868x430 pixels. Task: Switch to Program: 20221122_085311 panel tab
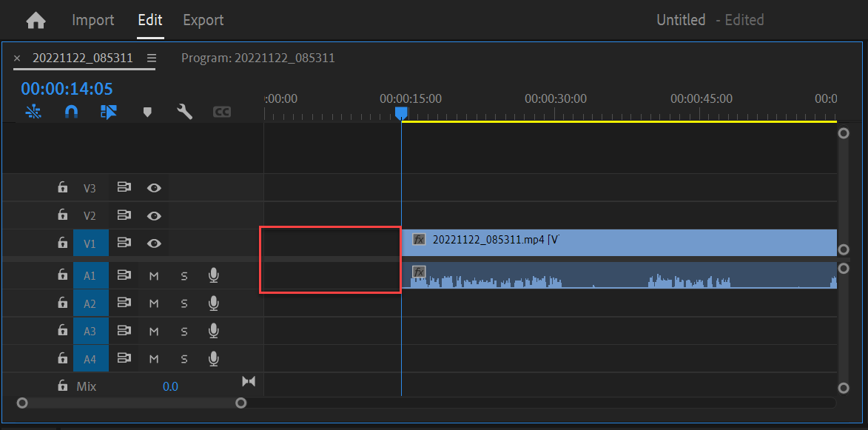(x=258, y=58)
